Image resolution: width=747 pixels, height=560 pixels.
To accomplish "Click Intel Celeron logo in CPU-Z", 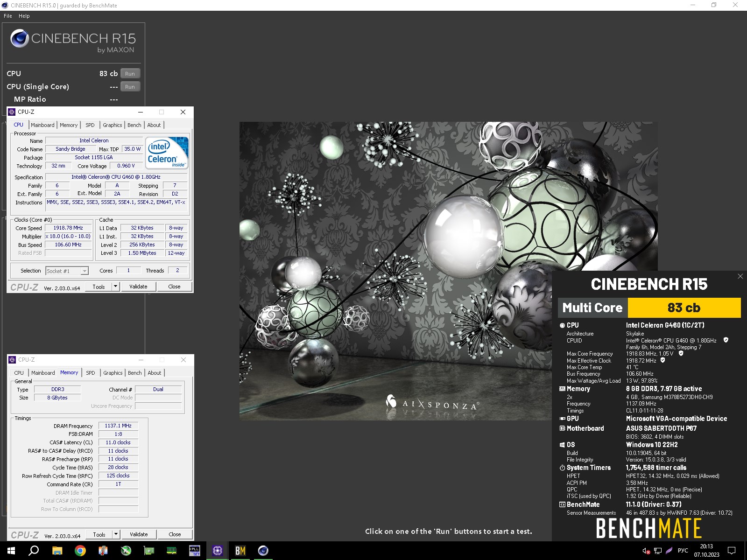I will [x=167, y=153].
